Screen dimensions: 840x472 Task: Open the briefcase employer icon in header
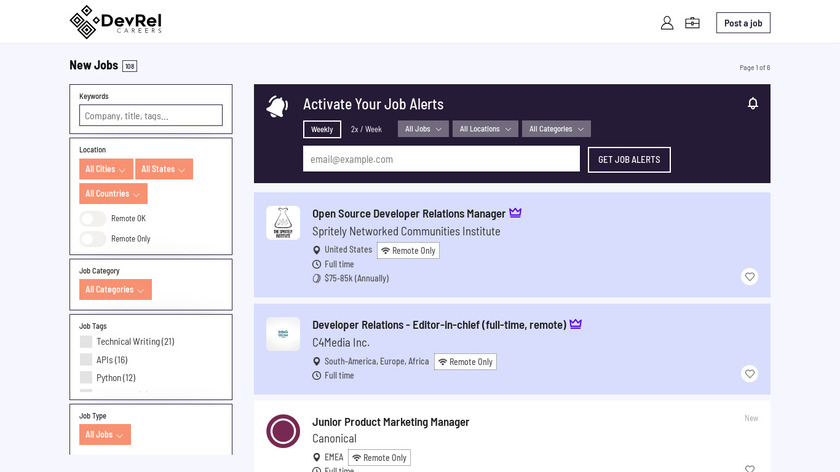pyautogui.click(x=692, y=23)
